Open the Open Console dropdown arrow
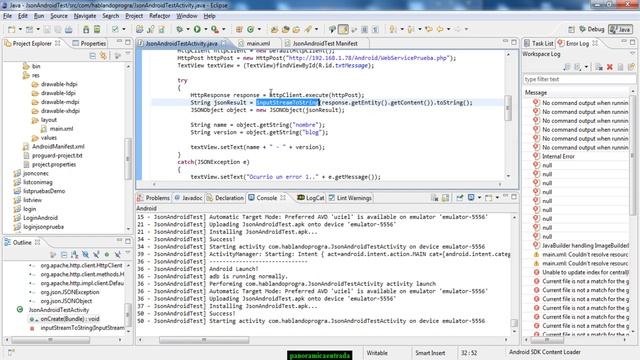 497,198
